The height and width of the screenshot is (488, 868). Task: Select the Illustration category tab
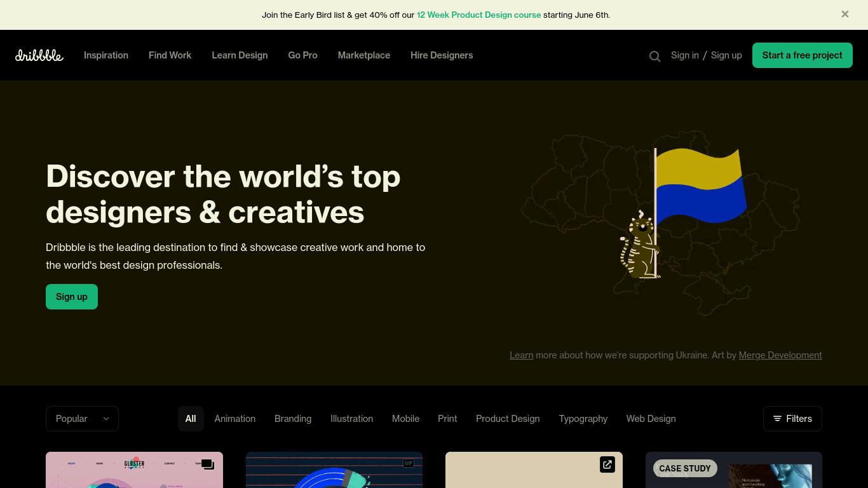351,419
